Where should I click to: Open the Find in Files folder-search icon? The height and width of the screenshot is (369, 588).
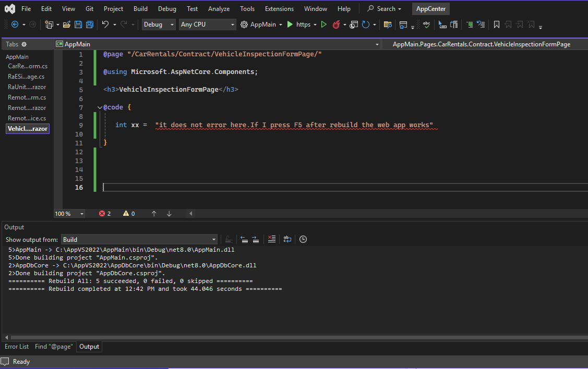(x=388, y=24)
